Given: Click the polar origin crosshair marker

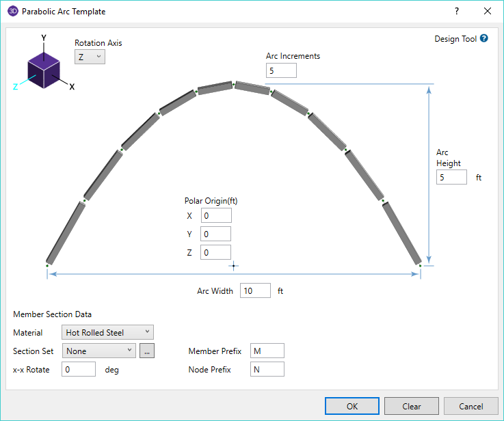Looking at the screenshot, I should (x=233, y=265).
